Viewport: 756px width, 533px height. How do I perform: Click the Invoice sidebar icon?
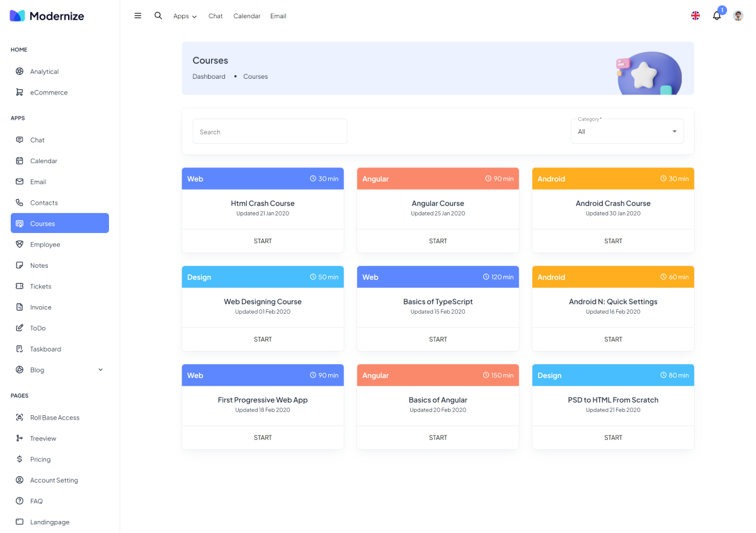pyautogui.click(x=20, y=307)
